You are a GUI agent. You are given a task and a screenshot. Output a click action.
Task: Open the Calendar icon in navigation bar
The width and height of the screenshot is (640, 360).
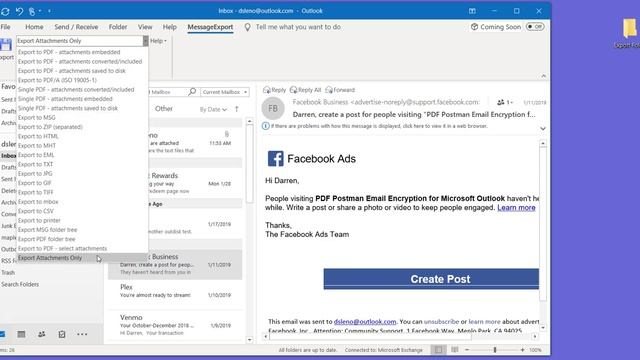(x=21, y=334)
